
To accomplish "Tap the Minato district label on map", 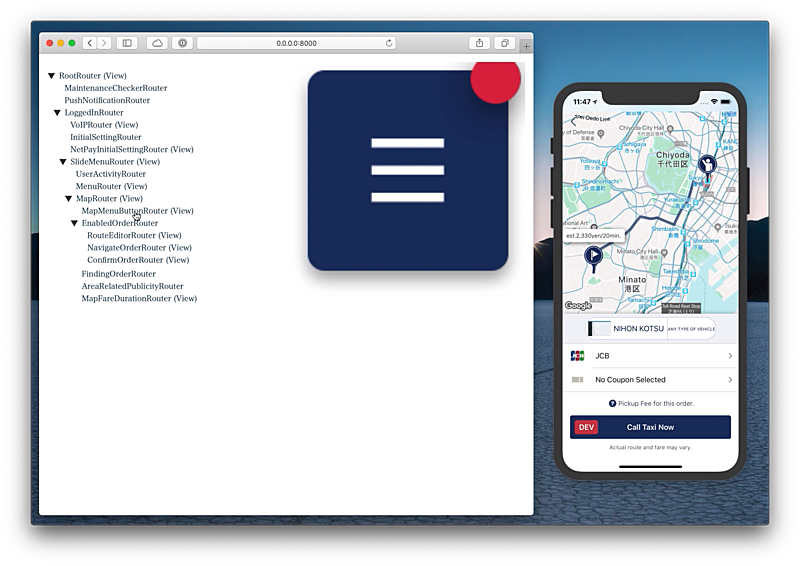I will 632,284.
